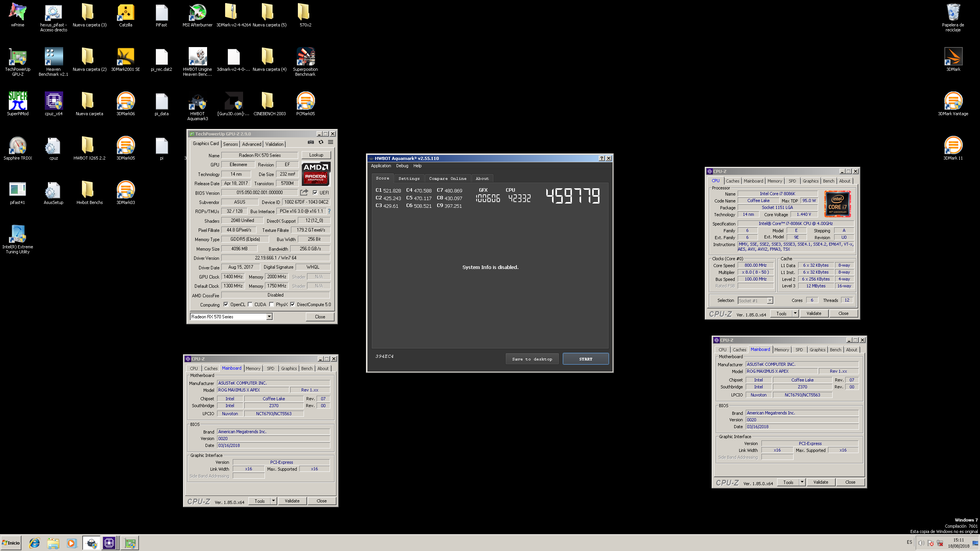The width and height of the screenshot is (980, 551).
Task: Click the Radeon RX 570 Series name field
Action: pyautogui.click(x=260, y=155)
